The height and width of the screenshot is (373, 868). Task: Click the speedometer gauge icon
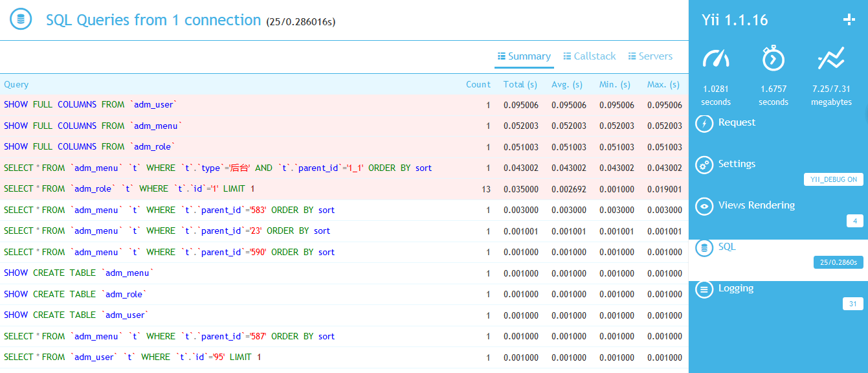(716, 60)
